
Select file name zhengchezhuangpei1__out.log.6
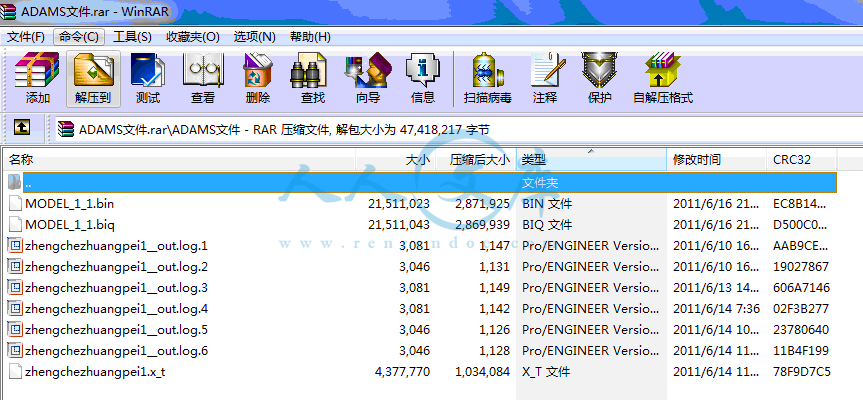point(116,350)
